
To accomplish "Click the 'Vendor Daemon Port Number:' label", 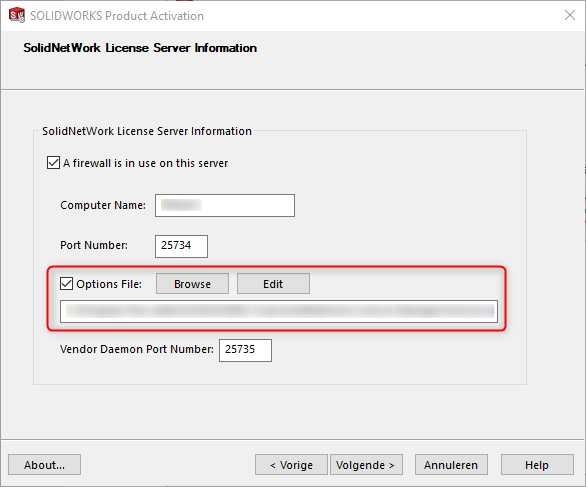I will [x=137, y=349].
